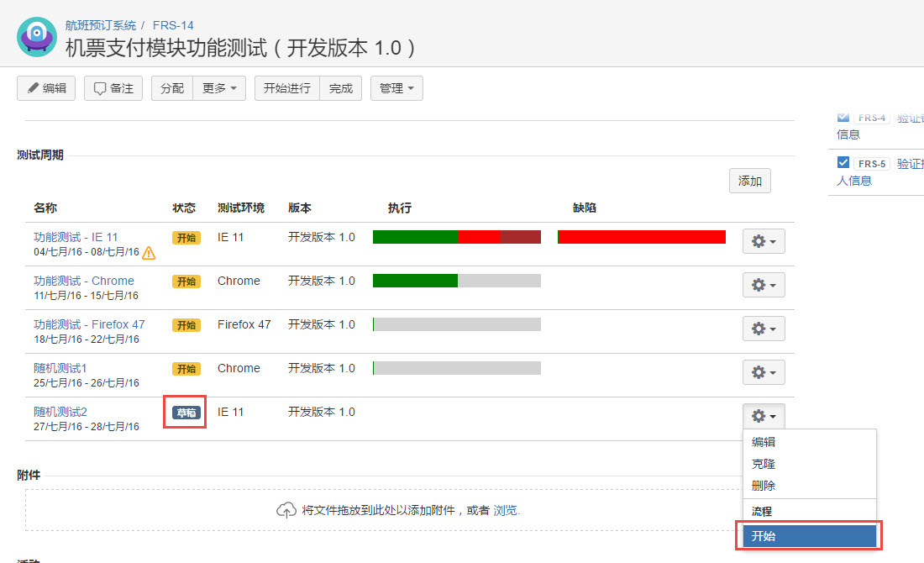Image resolution: width=924 pixels, height=563 pixels.
Task: Click the 完成 button
Action: click(x=340, y=88)
